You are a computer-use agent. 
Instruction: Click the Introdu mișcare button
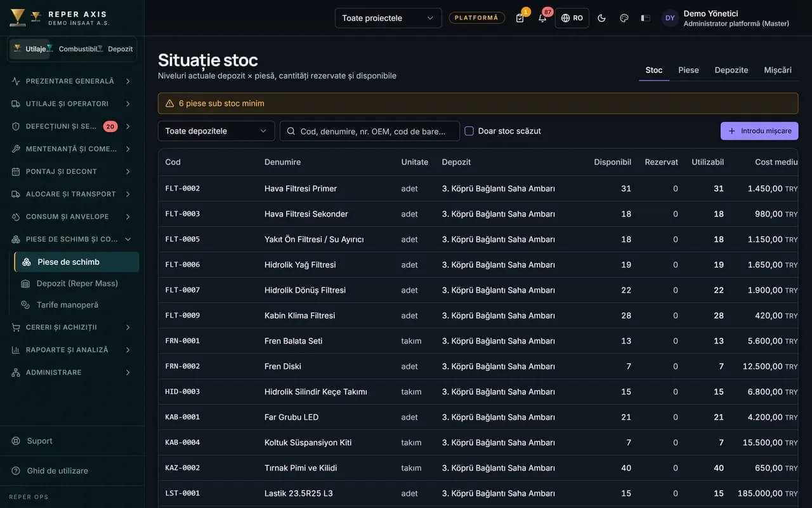coord(759,131)
